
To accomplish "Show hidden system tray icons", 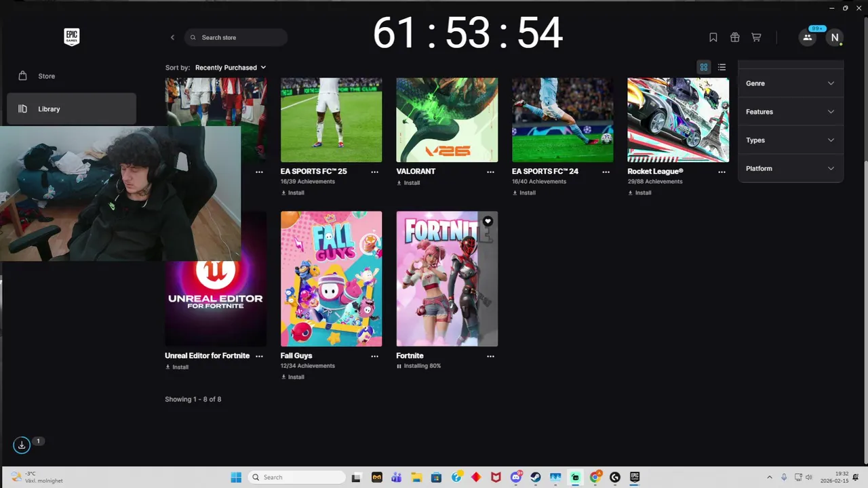I will click(769, 477).
